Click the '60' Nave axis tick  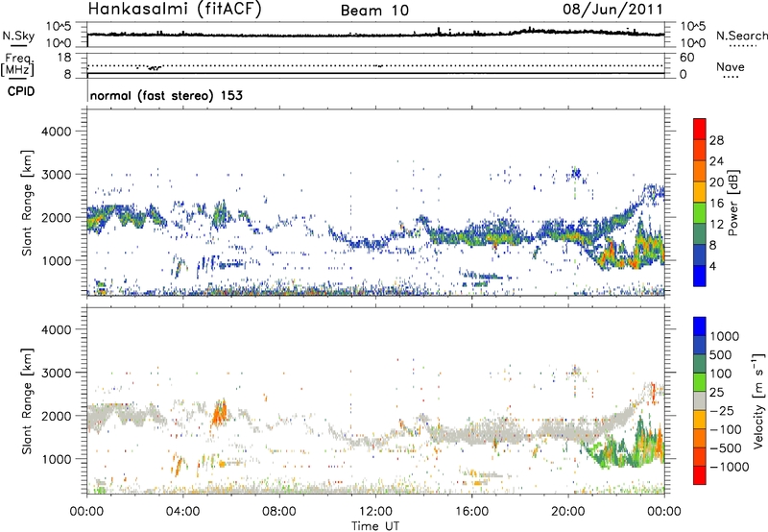pos(686,58)
